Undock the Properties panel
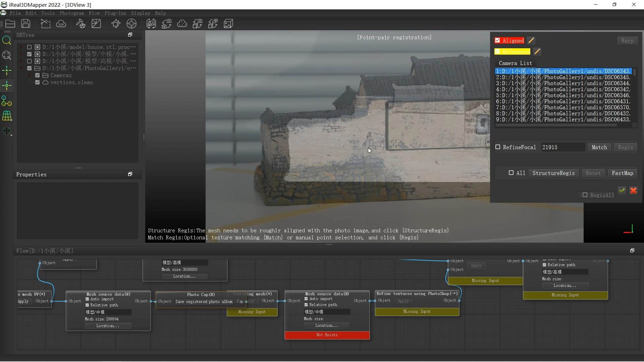 (130, 174)
